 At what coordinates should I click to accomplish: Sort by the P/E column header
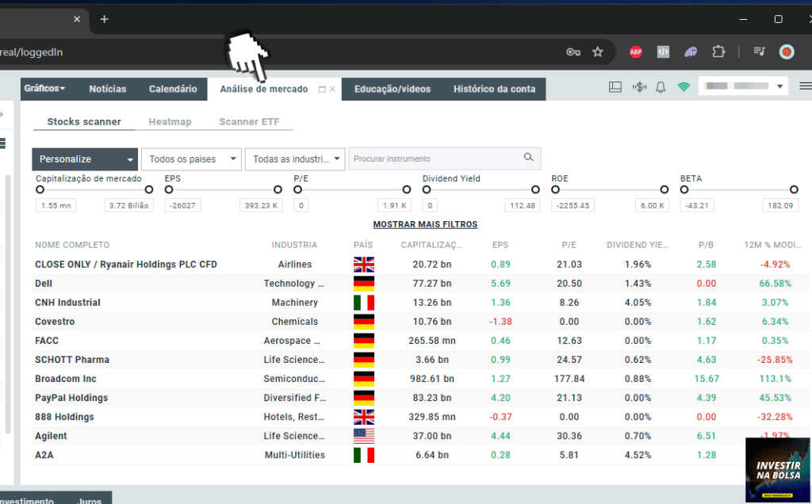[569, 245]
